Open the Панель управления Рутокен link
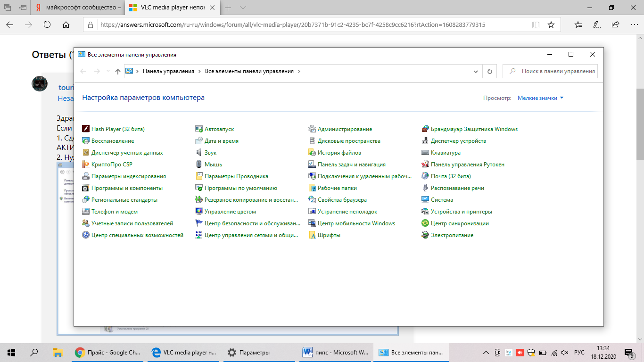644x362 pixels. [x=468, y=164]
